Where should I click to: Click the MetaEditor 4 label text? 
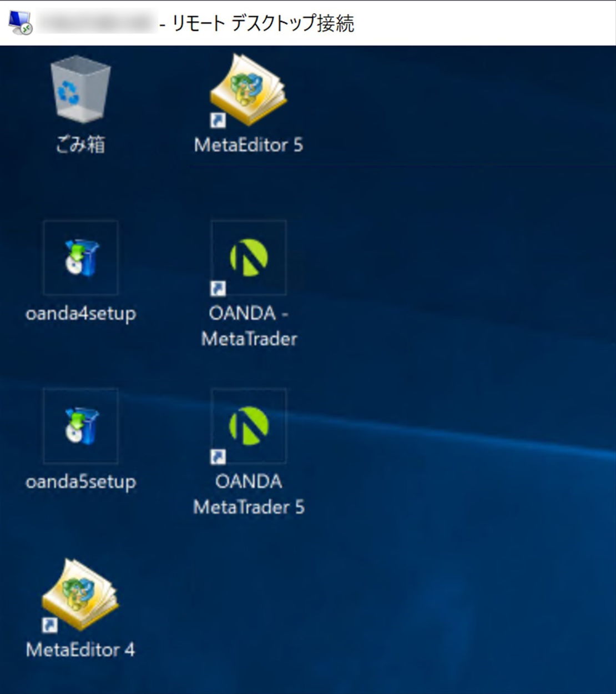pyautogui.click(x=80, y=650)
